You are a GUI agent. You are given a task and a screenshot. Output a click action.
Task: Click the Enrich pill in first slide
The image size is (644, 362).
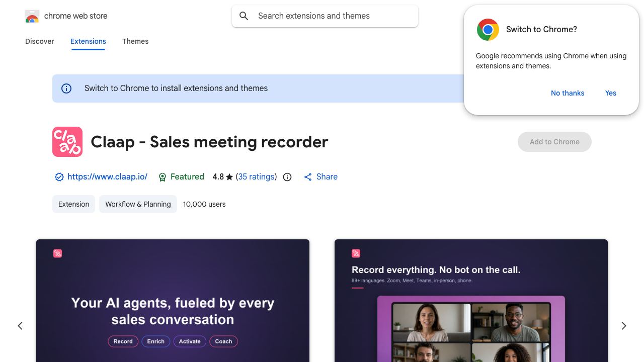(x=156, y=341)
